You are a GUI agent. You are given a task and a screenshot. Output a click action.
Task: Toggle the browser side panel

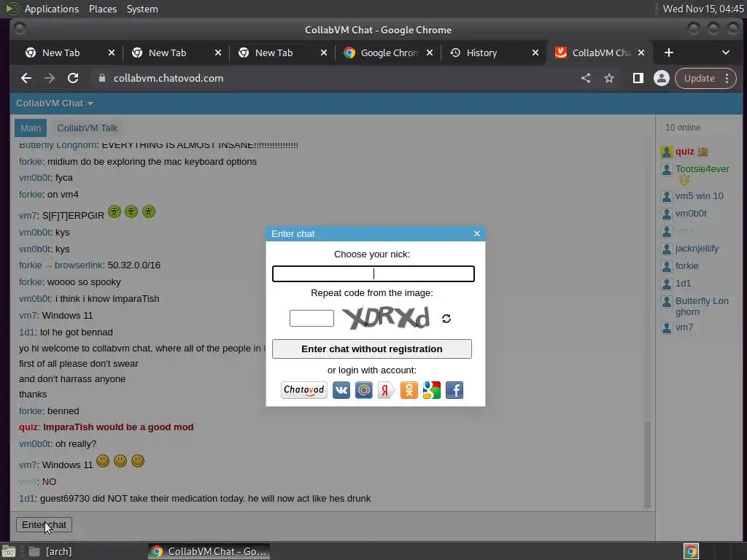(x=638, y=78)
